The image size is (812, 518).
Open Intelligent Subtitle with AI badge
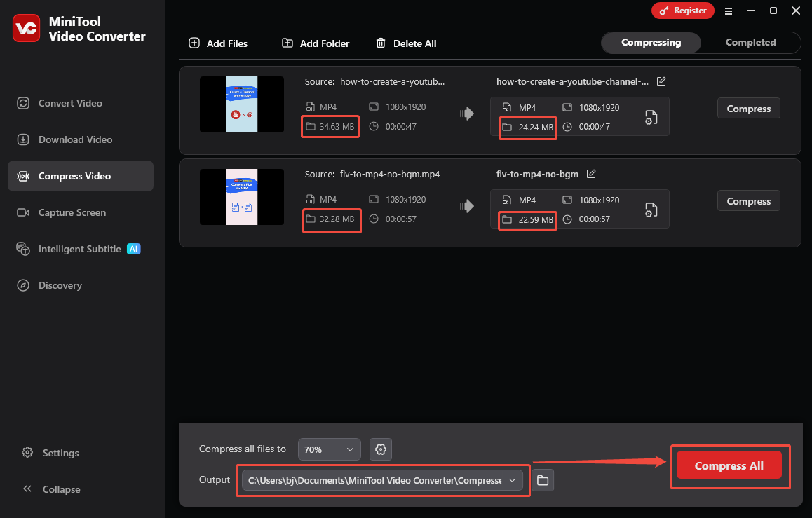pos(81,249)
